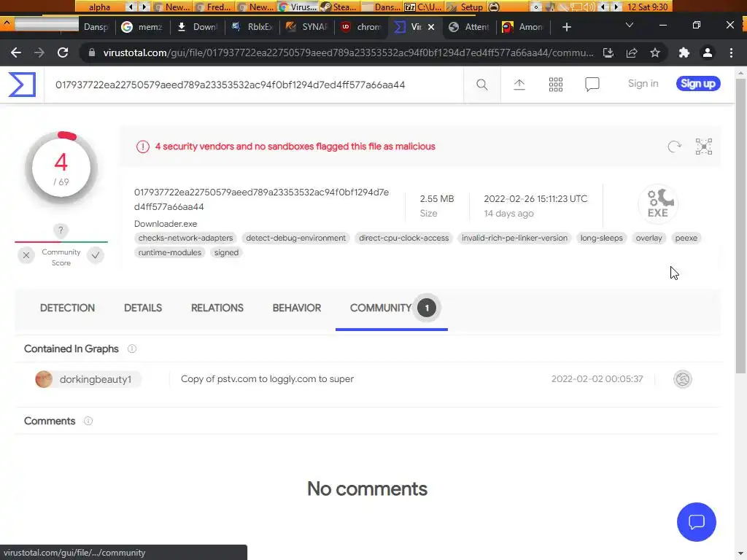Click the overlay tag

click(x=649, y=238)
